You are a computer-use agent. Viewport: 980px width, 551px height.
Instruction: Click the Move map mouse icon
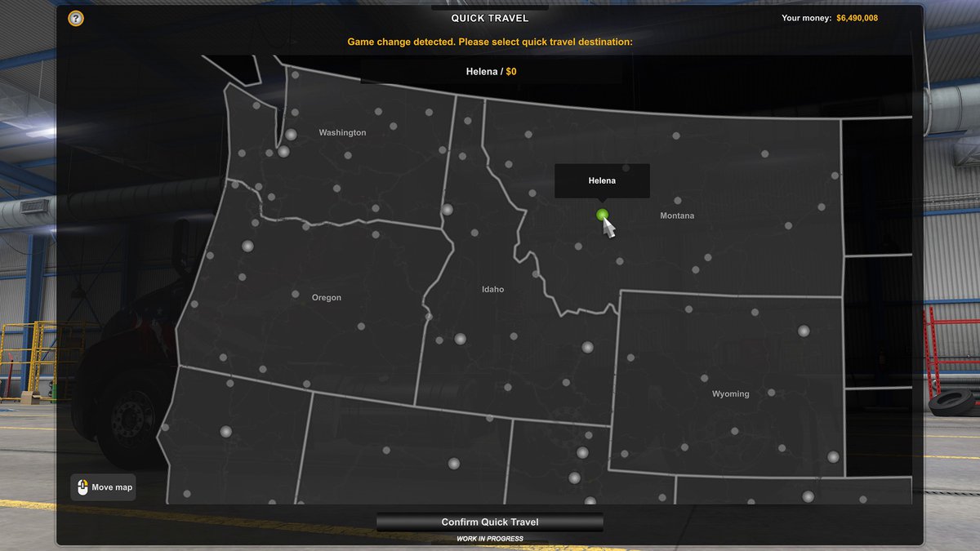click(x=82, y=487)
